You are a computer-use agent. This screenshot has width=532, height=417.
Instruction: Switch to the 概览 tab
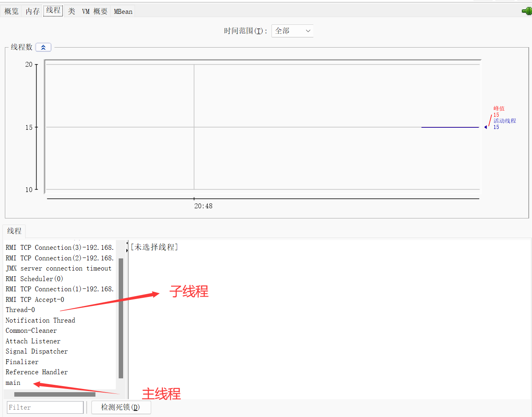click(11, 11)
